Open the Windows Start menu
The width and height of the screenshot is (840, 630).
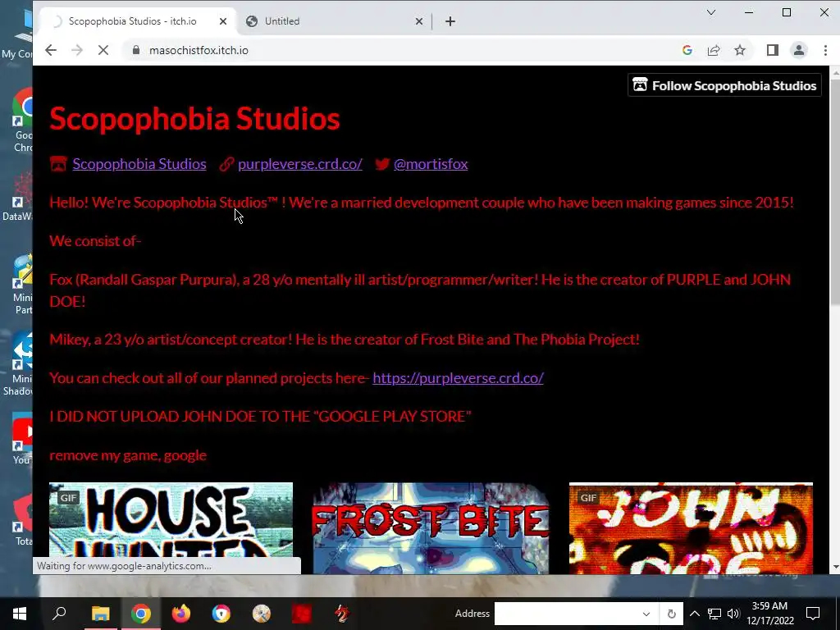pyautogui.click(x=20, y=614)
